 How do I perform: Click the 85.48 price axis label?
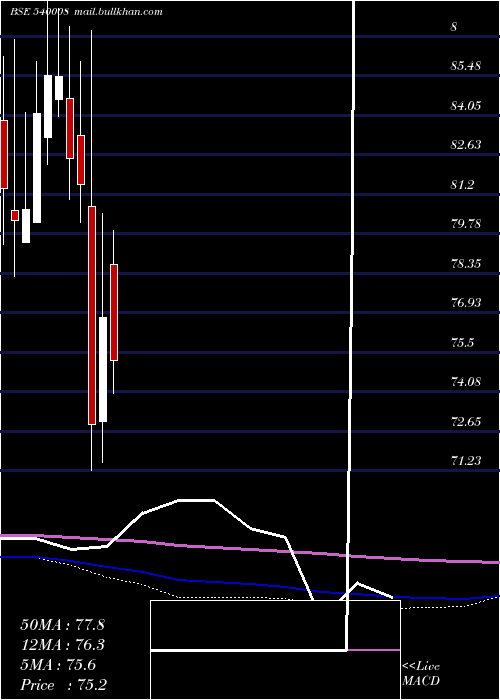pyautogui.click(x=466, y=66)
